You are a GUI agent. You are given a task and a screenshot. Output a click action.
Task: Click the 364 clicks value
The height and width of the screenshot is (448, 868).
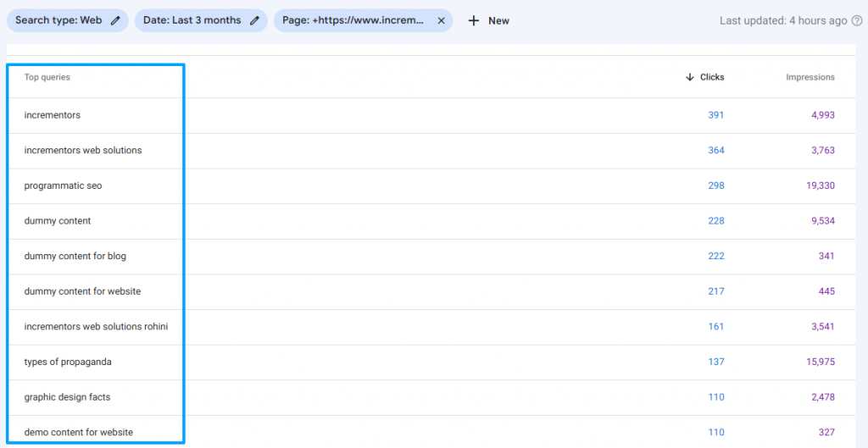[x=715, y=151]
